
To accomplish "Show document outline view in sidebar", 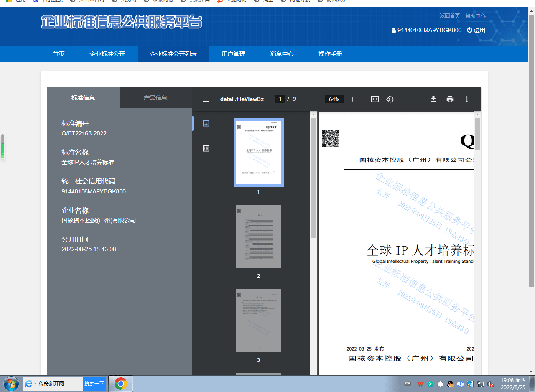I will pos(206,148).
